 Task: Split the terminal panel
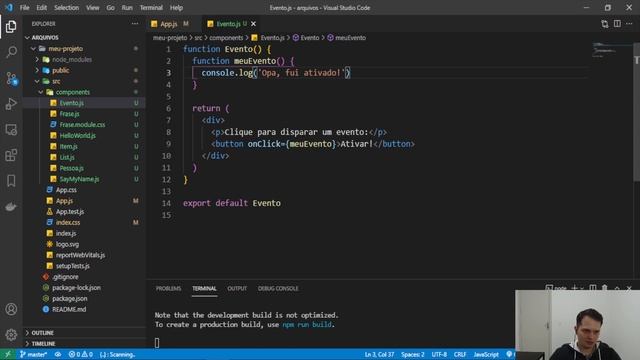pos(593,288)
